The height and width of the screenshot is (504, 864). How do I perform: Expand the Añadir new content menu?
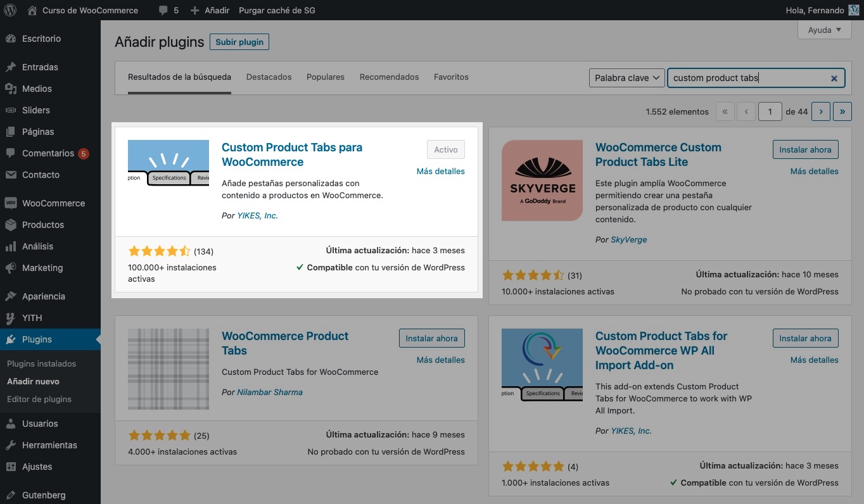[x=210, y=10]
